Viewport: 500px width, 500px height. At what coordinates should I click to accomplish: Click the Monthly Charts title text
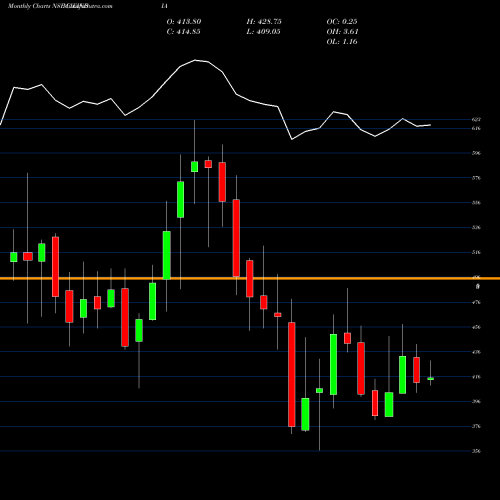(x=29, y=6)
